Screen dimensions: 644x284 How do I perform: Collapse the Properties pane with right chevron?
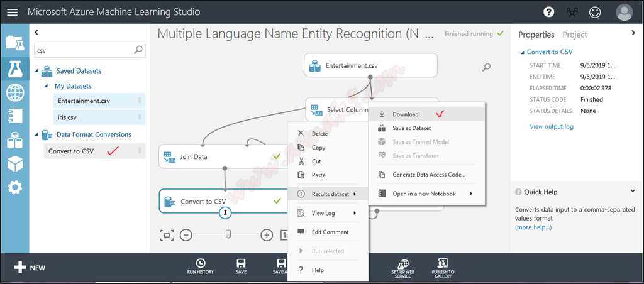[633, 33]
